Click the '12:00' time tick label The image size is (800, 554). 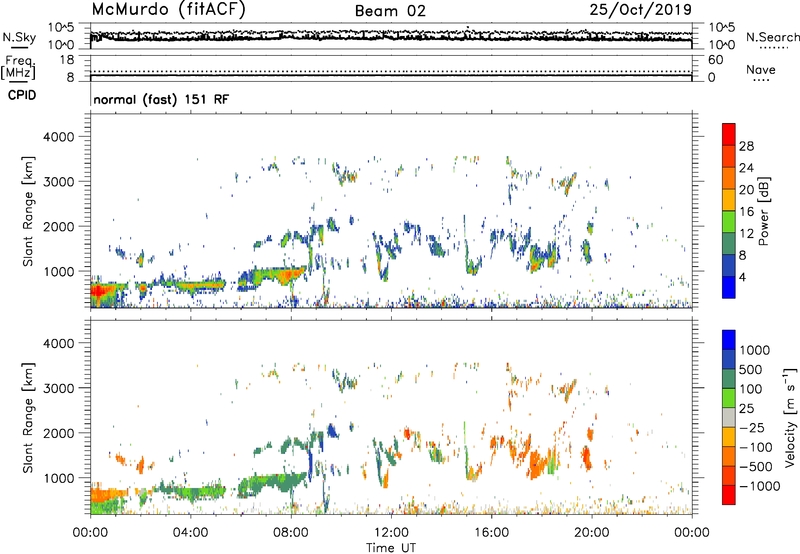point(391,533)
